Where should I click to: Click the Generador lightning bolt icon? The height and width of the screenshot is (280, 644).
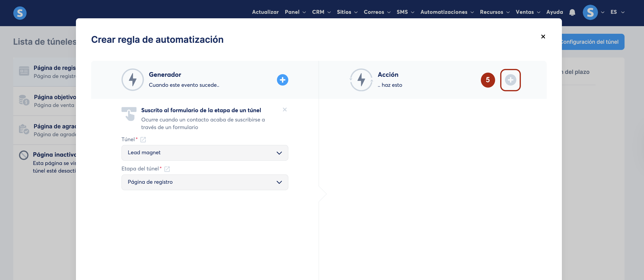point(132,80)
